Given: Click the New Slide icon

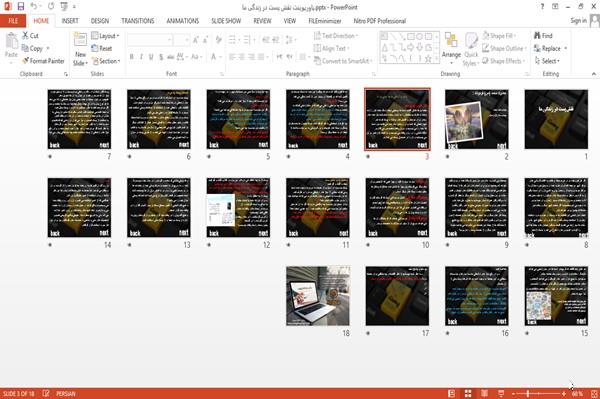Looking at the screenshot, I should (x=80, y=40).
